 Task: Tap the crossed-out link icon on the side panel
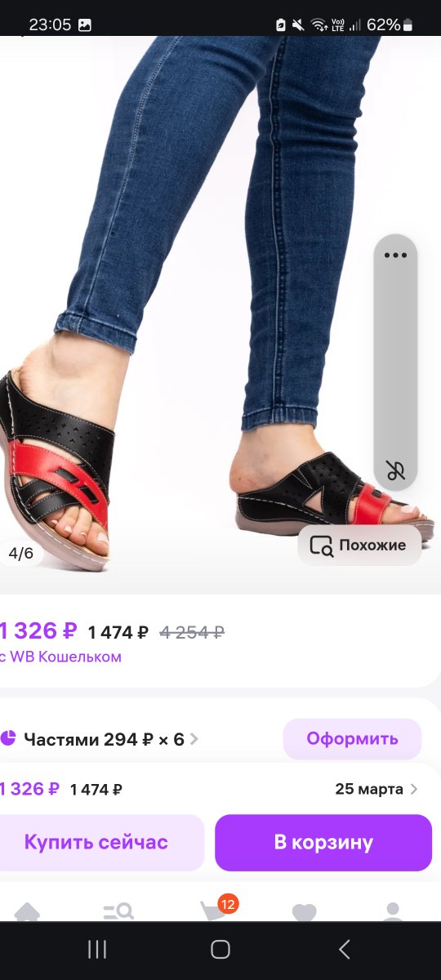pos(395,470)
